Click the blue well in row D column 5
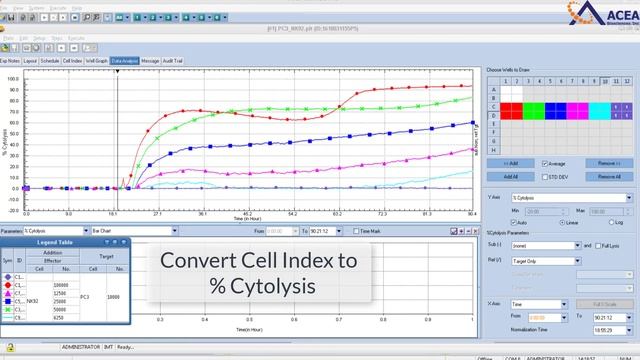 point(550,116)
